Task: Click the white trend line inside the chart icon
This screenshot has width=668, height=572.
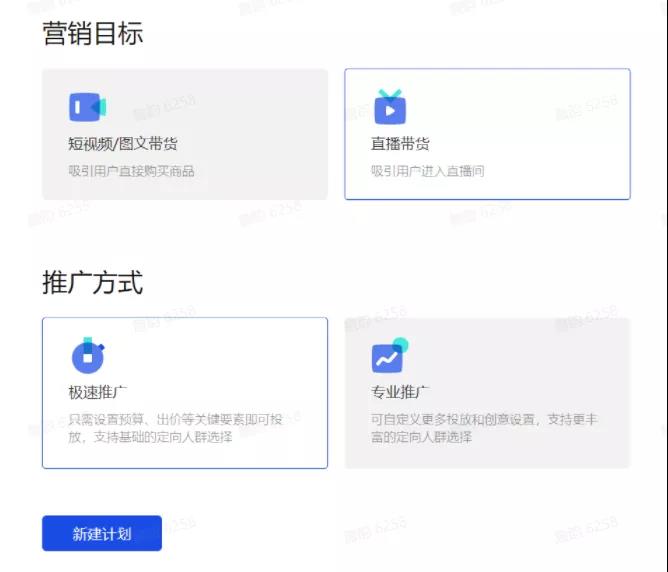Action: pyautogui.click(x=386, y=359)
